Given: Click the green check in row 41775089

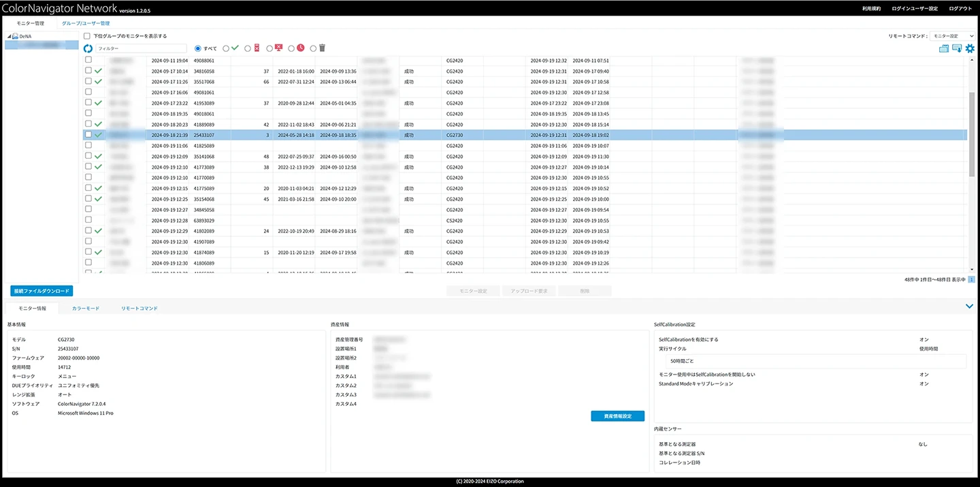Looking at the screenshot, I should coord(99,188).
